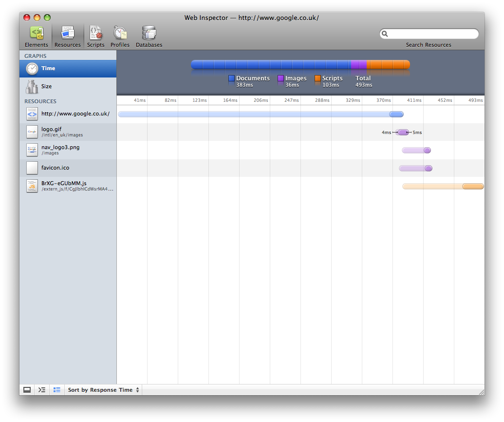Open the Sort by Response Time dropdown

tap(104, 390)
